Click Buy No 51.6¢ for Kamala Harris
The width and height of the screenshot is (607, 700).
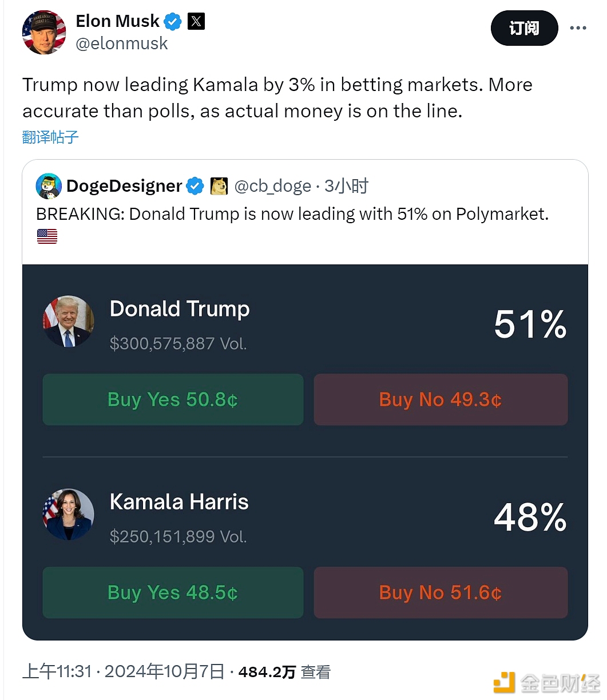tap(441, 592)
